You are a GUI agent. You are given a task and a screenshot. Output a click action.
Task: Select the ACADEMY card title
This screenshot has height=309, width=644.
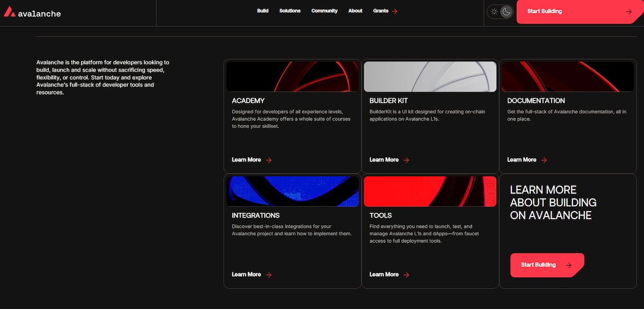tap(248, 100)
